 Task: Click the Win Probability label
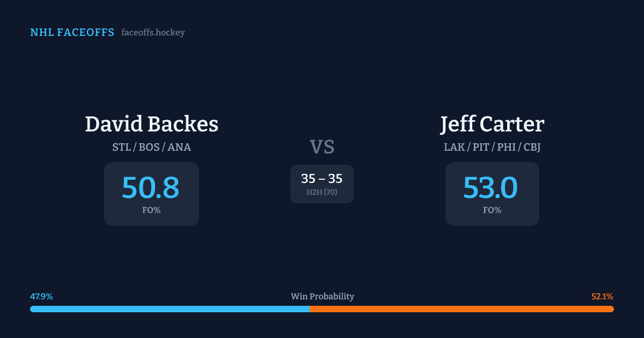(x=322, y=297)
